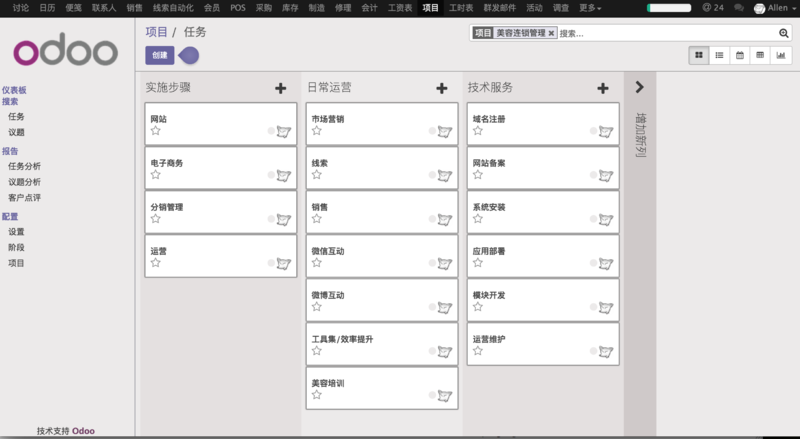Change the kanban state dot on 微信互动 card

tap(432, 263)
